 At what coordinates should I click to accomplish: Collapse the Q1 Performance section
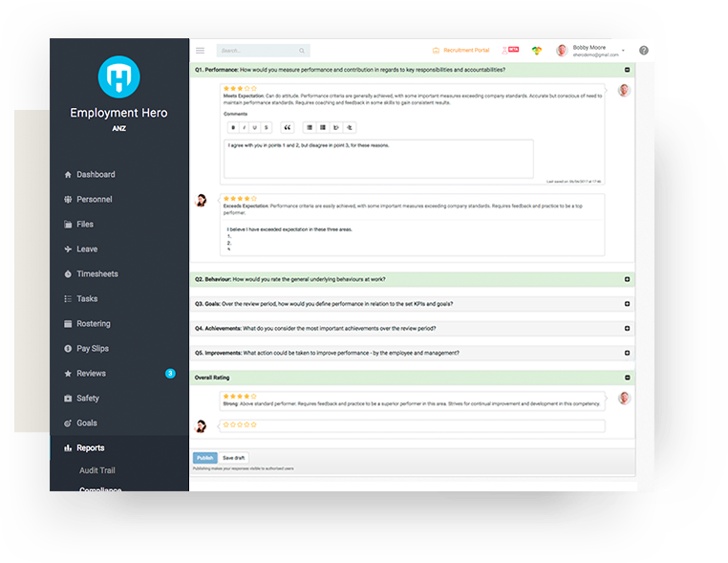tap(628, 70)
